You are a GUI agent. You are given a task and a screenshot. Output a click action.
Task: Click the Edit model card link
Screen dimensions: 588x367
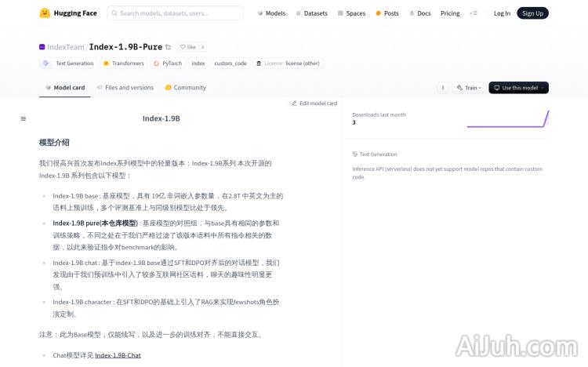pyautogui.click(x=314, y=104)
